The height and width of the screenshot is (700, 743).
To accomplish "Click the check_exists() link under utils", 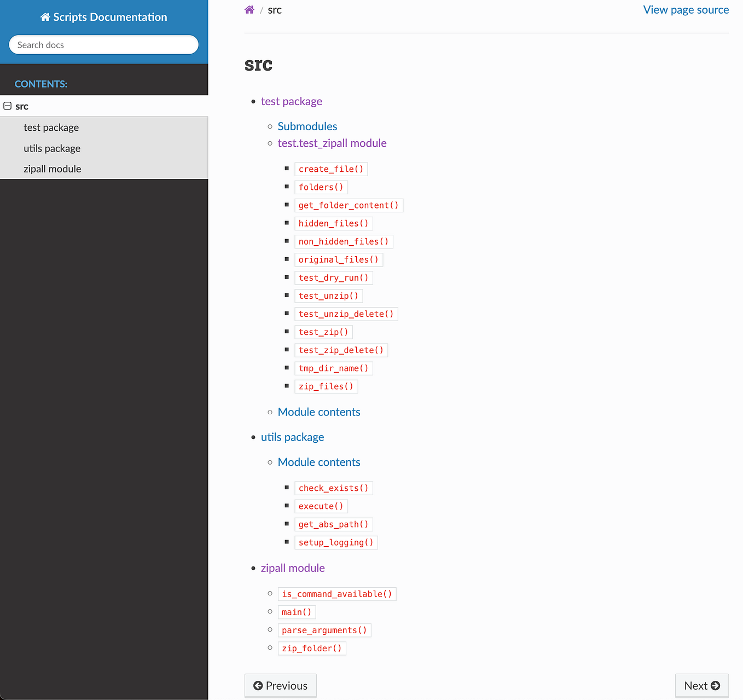I will (333, 488).
